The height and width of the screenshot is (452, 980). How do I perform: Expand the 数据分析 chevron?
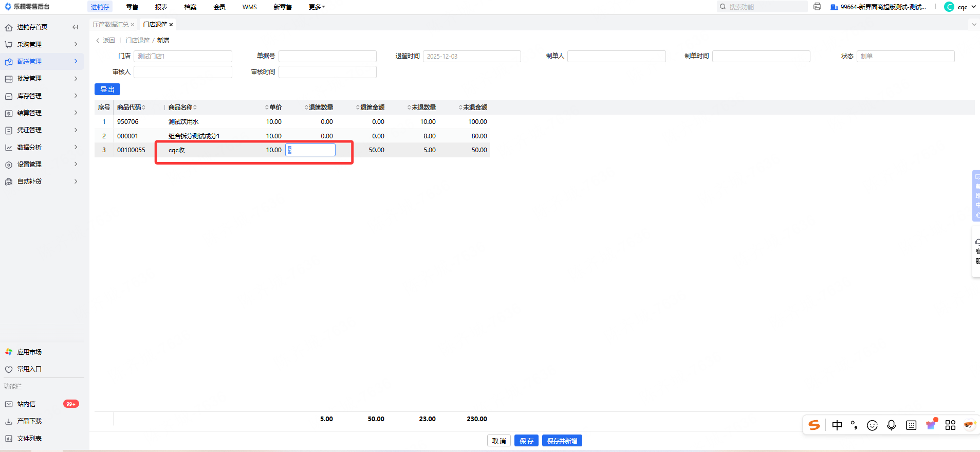pyautogui.click(x=76, y=147)
